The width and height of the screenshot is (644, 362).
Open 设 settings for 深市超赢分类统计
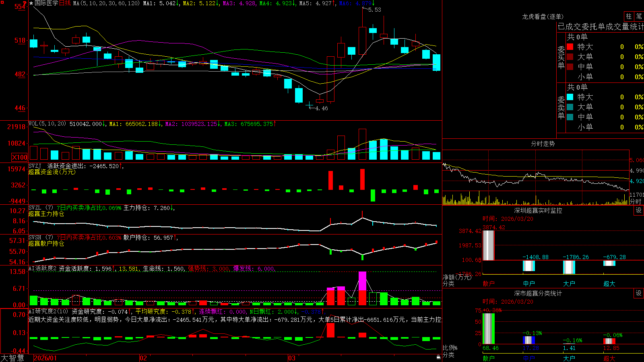[x=639, y=293]
